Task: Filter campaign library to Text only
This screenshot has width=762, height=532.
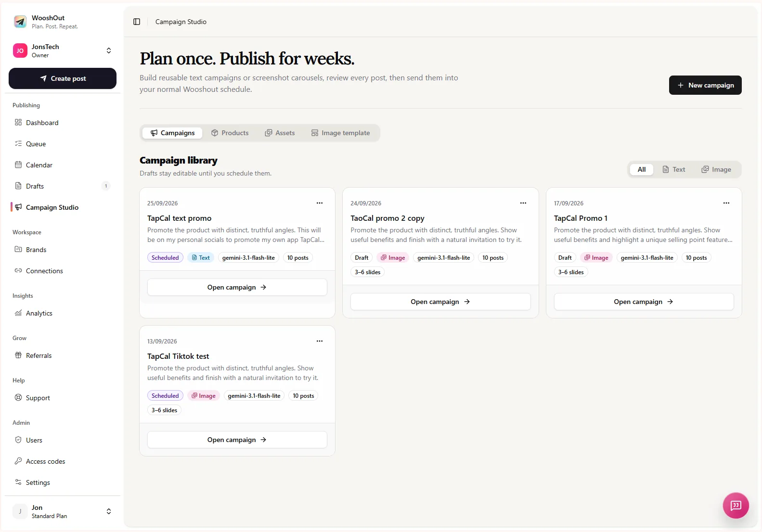Action: pyautogui.click(x=674, y=169)
